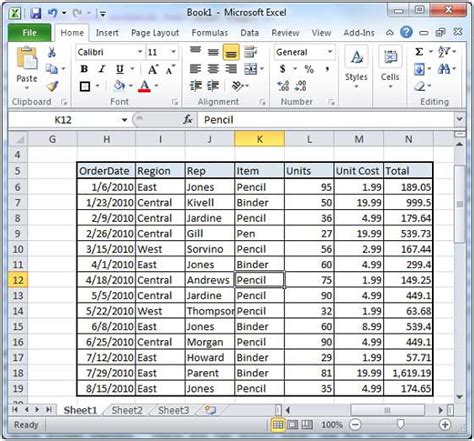Screen dimensions: 474x441
Task: Click Increase Indent icon
Action: (213, 86)
